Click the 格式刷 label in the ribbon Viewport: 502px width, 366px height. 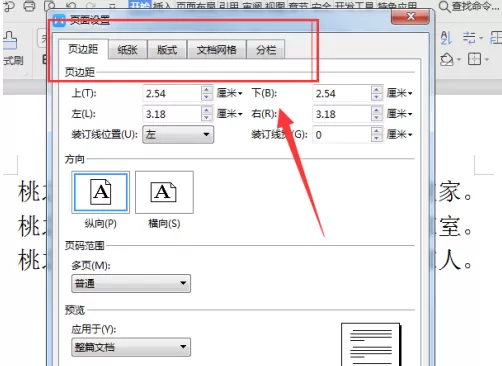coord(13,60)
